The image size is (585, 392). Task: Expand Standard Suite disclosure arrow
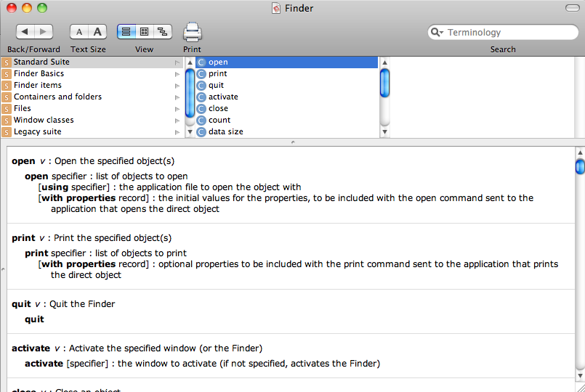tap(177, 62)
